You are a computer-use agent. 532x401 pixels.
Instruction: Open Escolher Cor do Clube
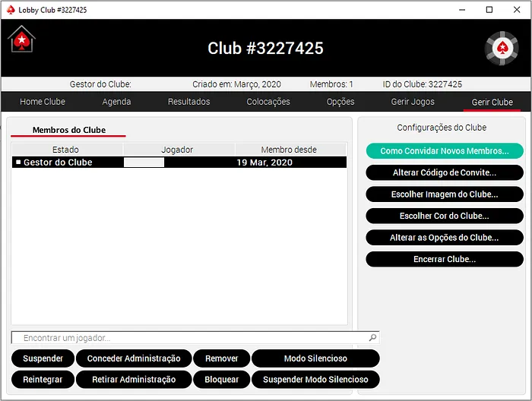click(x=445, y=216)
